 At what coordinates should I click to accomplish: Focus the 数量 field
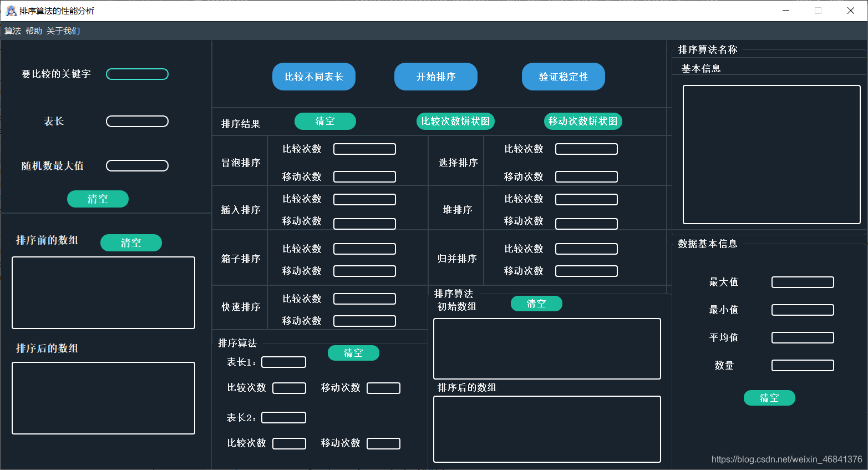[803, 366]
